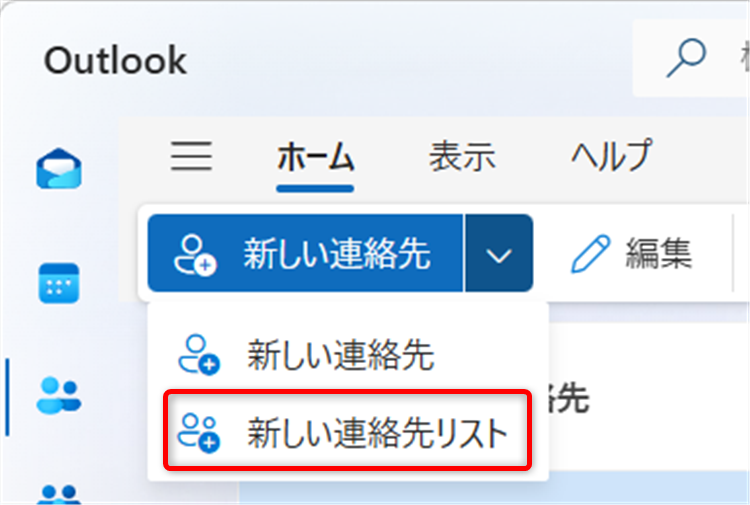Switch to the 表示 tab
The height and width of the screenshot is (505, 750).
[462, 156]
